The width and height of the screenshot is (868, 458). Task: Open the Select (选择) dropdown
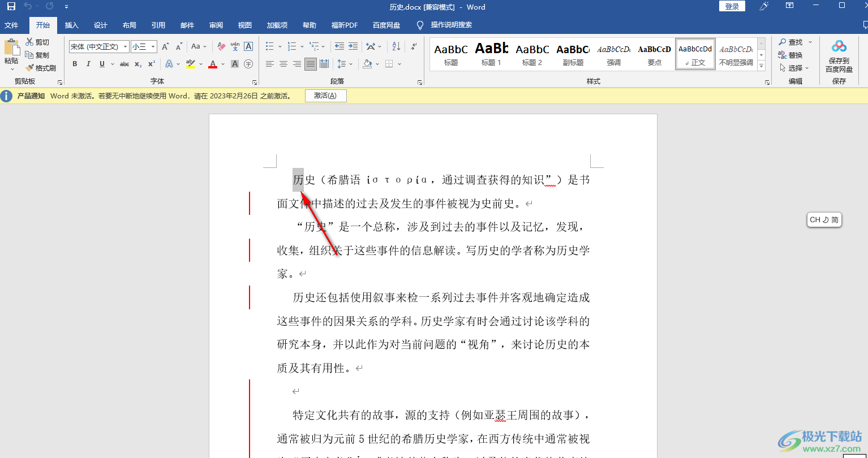(794, 68)
